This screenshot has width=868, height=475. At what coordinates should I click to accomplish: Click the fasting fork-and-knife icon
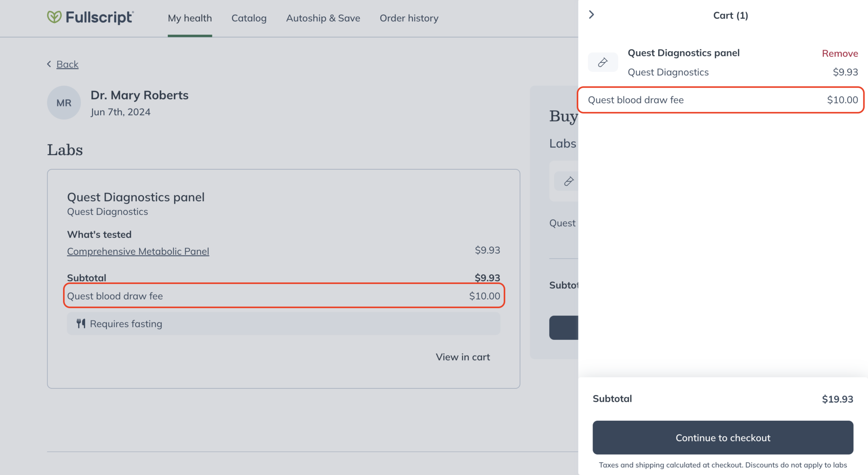(x=81, y=324)
